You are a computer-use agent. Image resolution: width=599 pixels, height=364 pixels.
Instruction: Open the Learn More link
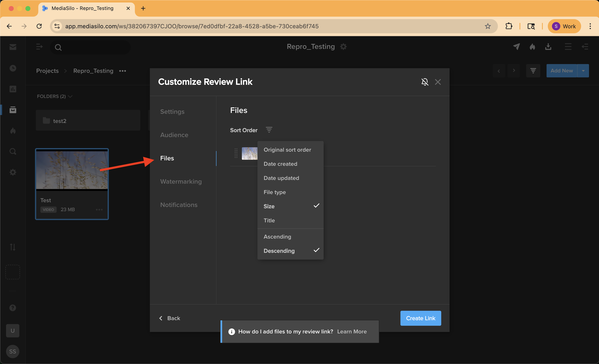pos(352,331)
